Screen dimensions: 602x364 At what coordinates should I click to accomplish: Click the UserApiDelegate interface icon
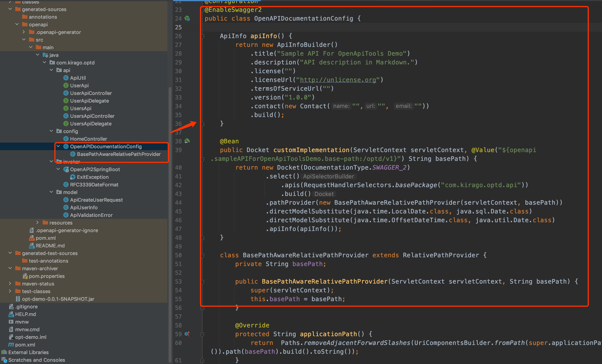[66, 101]
